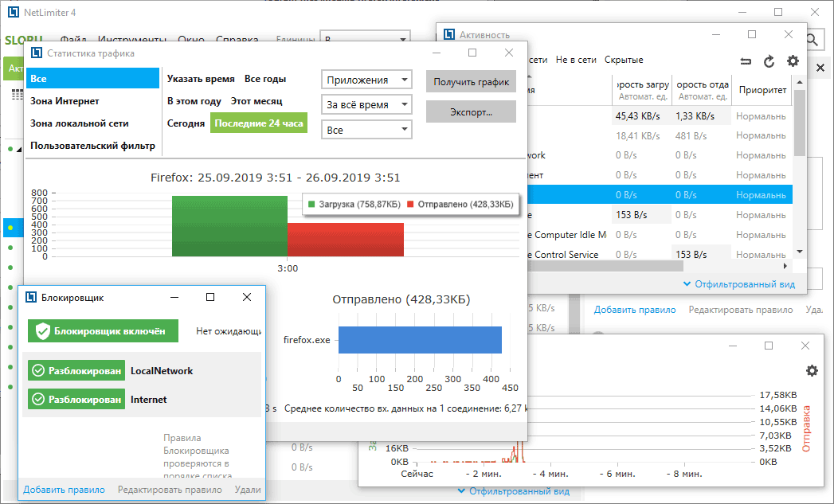This screenshot has width=834, height=504.
Task: Choose Сегодня time range
Action: coord(186,123)
